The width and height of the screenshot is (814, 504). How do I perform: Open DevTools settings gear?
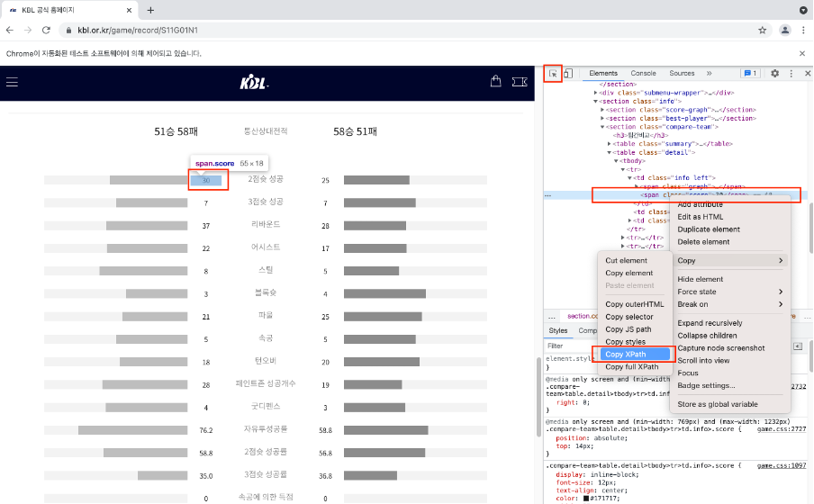pyautogui.click(x=774, y=74)
